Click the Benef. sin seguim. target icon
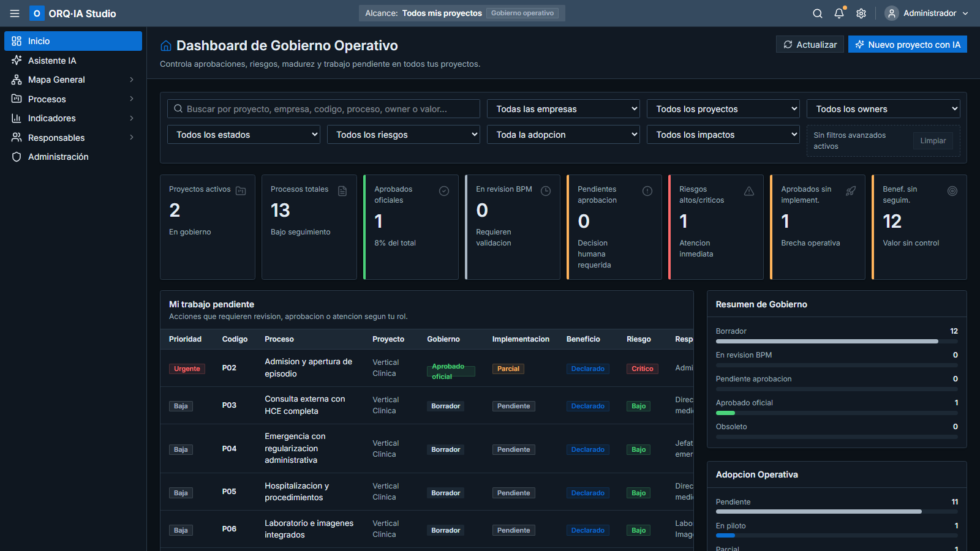This screenshot has width=980, height=551. (x=952, y=191)
